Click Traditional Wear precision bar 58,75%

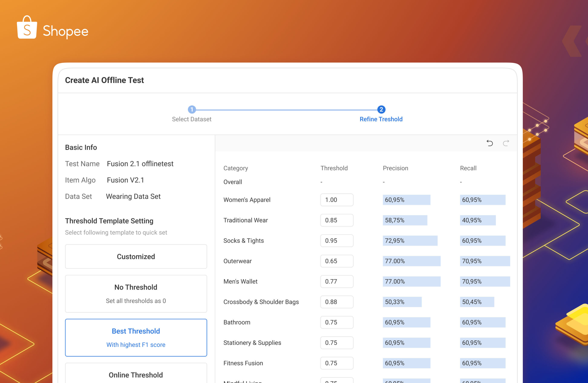[405, 220]
